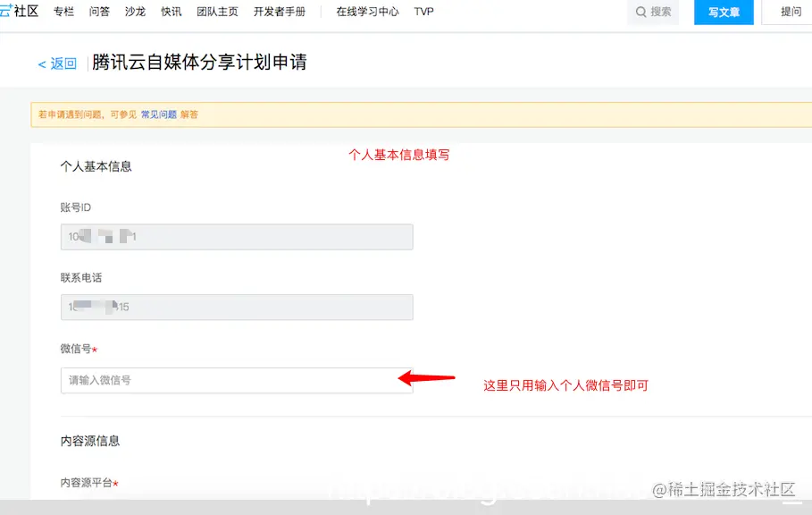Open the TVP navigation link
812x515 pixels.
coord(423,12)
